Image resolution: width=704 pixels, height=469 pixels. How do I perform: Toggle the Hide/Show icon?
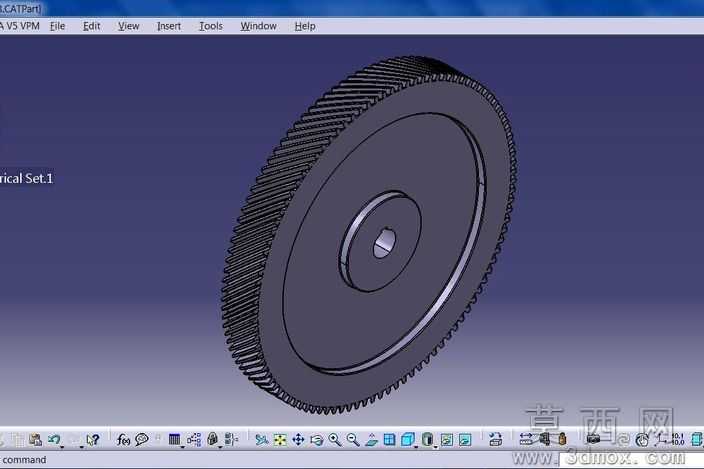[x=447, y=440]
